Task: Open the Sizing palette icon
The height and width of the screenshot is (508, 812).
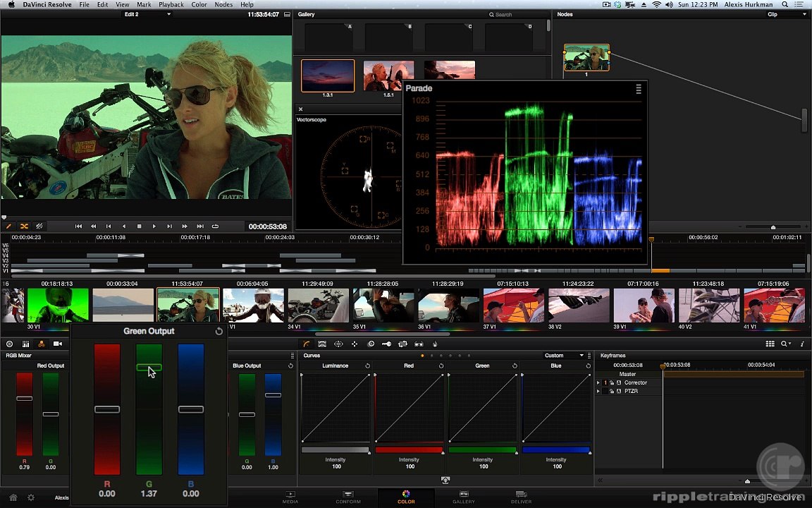Action: coord(402,344)
